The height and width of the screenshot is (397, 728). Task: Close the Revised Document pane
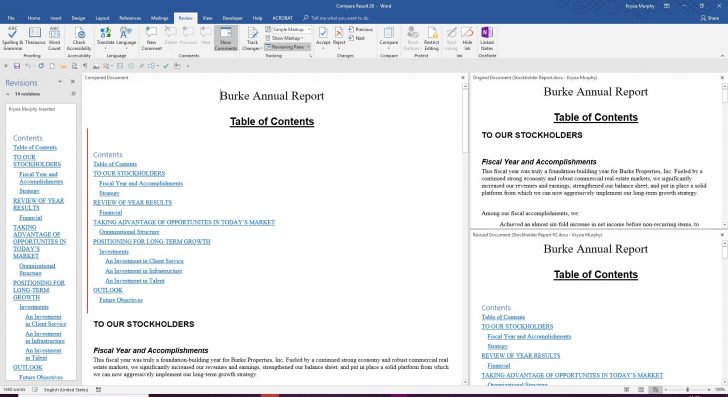point(722,235)
